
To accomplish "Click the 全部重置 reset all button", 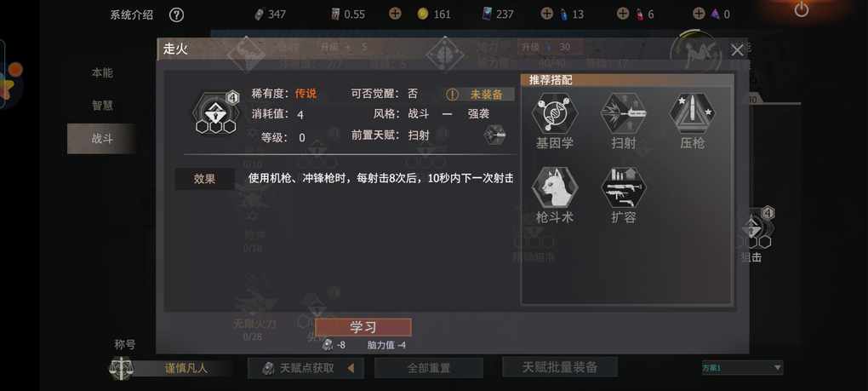I will pos(428,368).
